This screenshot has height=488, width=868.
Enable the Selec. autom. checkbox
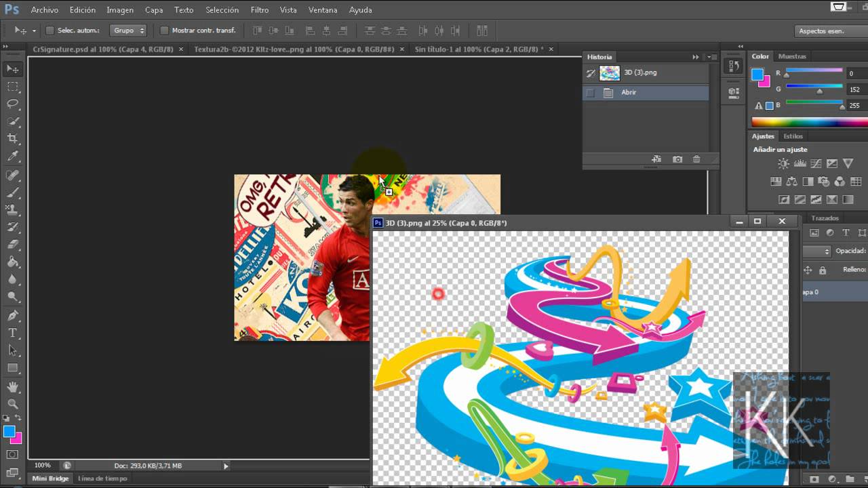tap(50, 30)
